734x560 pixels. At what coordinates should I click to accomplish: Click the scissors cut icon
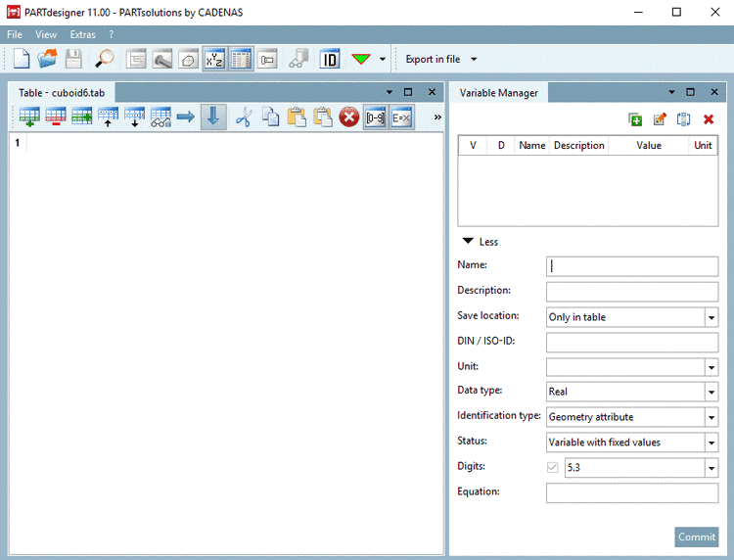244,117
